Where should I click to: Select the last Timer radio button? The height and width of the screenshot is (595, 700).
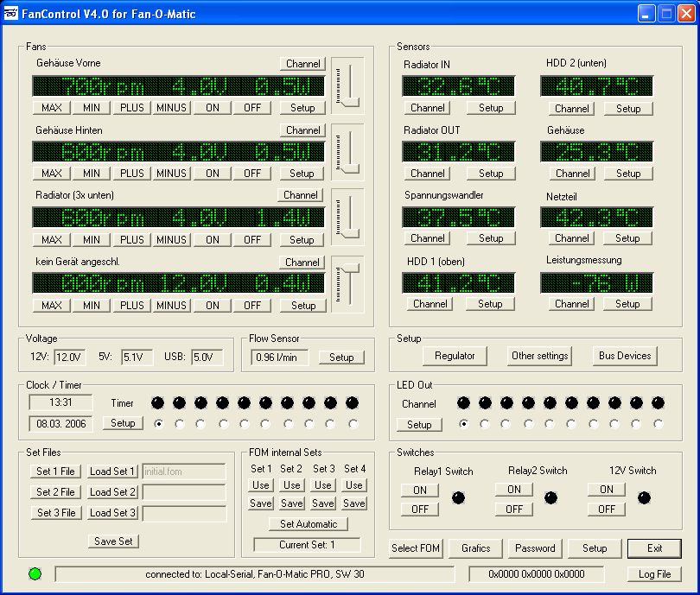[x=353, y=424]
